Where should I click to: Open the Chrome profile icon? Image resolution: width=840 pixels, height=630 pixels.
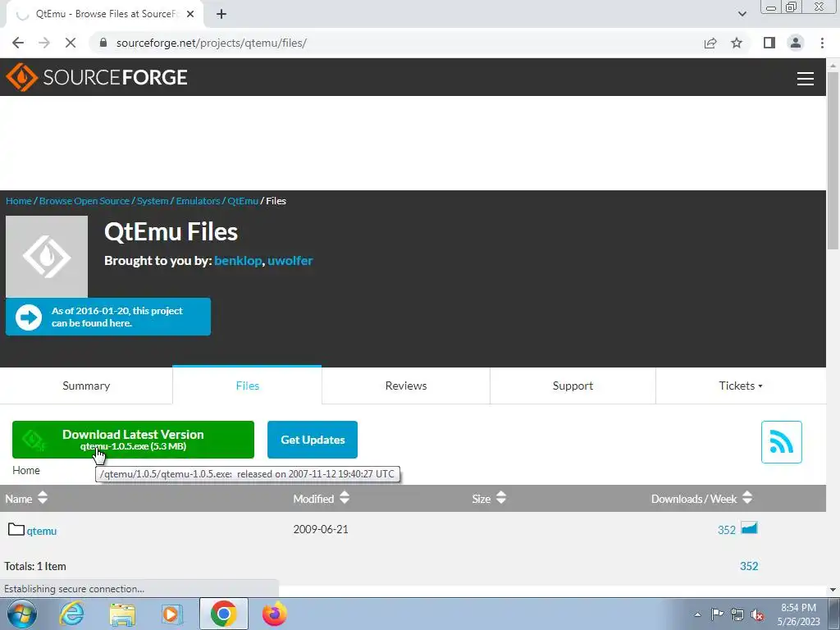coord(796,43)
